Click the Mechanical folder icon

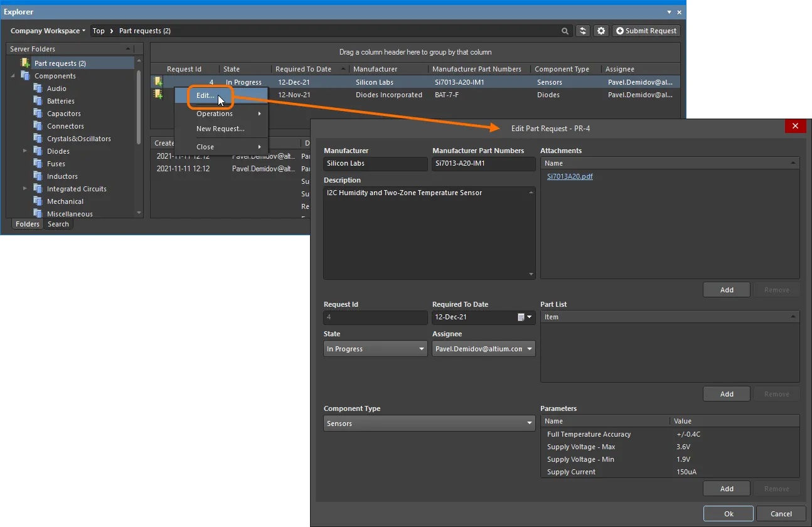39,201
